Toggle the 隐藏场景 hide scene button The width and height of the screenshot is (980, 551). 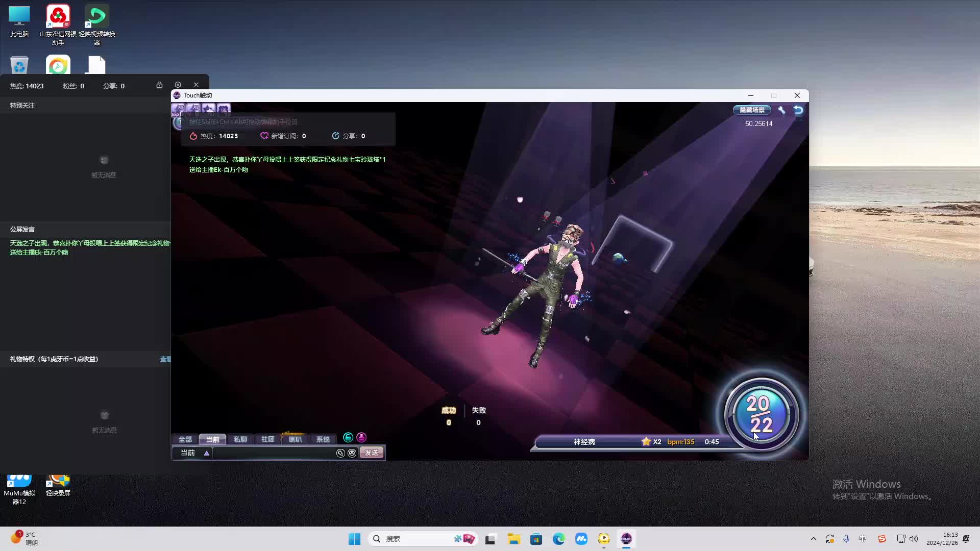click(752, 110)
